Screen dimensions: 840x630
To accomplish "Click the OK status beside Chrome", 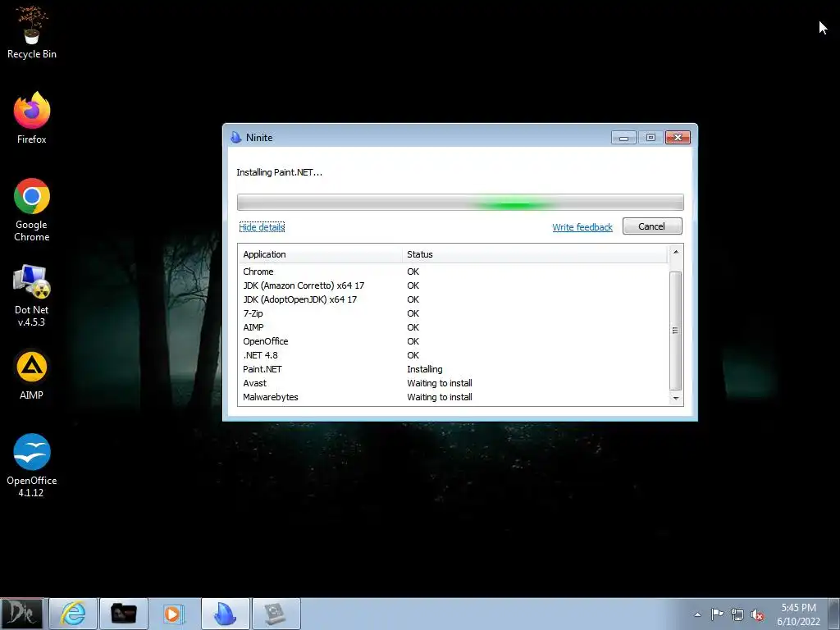I will pos(413,272).
